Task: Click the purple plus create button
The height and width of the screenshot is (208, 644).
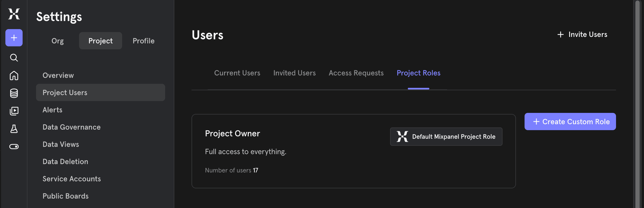Action: coord(14,38)
